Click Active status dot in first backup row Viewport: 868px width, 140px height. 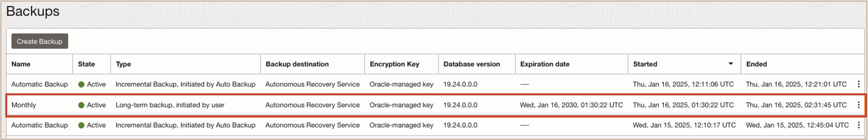81,84
